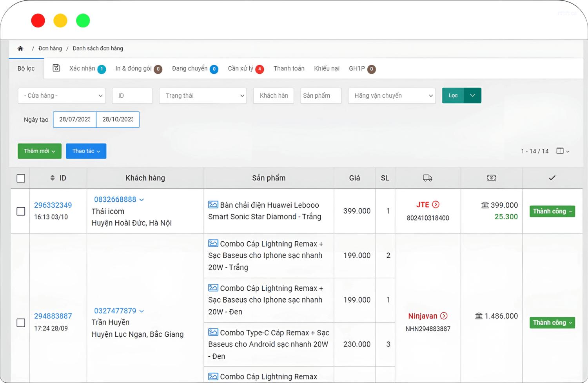This screenshot has height=383, width=588.
Task: Click the start date field 28/07/2023
Action: 74,119
